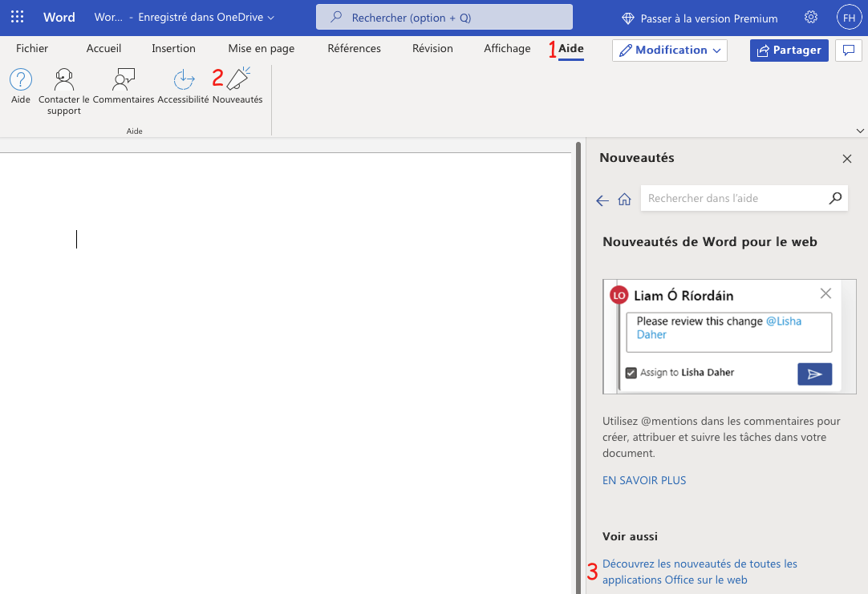Open the settings gear icon
This screenshot has height=594, width=868.
click(811, 17)
